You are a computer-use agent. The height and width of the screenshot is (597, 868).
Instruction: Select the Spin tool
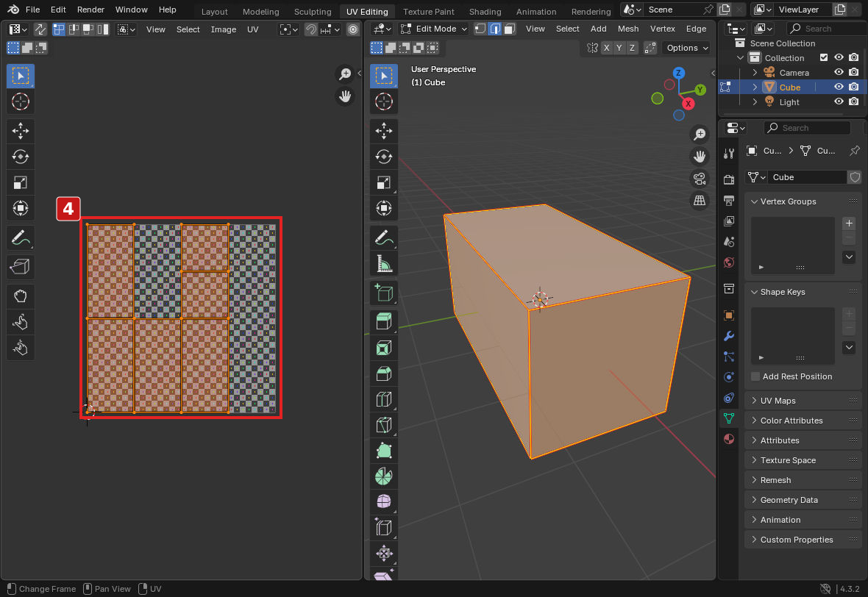pos(384,476)
